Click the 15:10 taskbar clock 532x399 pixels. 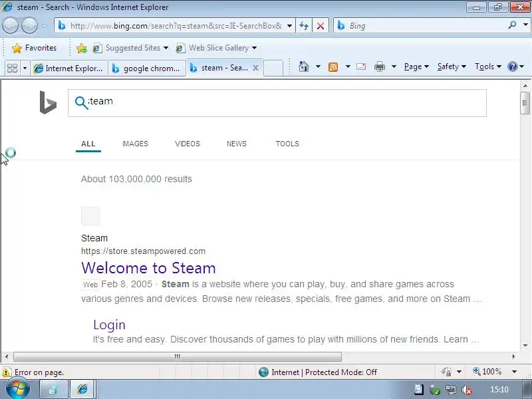click(x=499, y=390)
